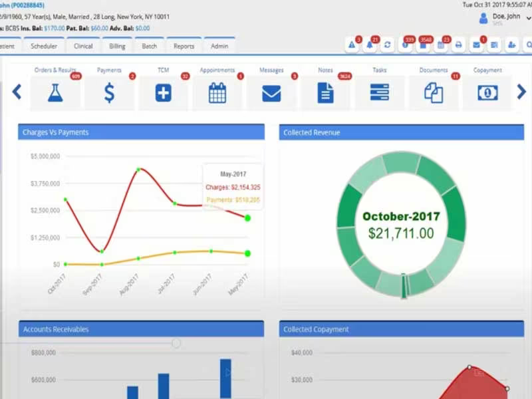Click the slider handle above Accounts Receivables chart
Screen dimensions: 532x399
point(176,343)
